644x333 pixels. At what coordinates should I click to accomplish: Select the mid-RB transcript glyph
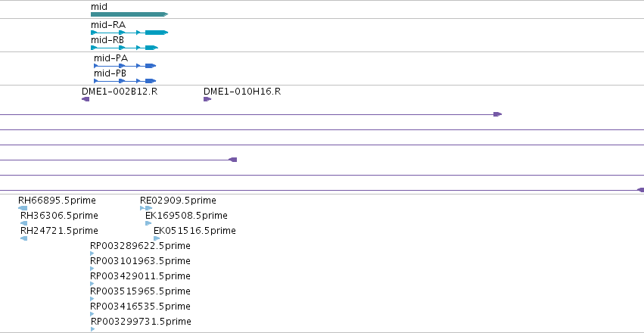click(x=124, y=48)
